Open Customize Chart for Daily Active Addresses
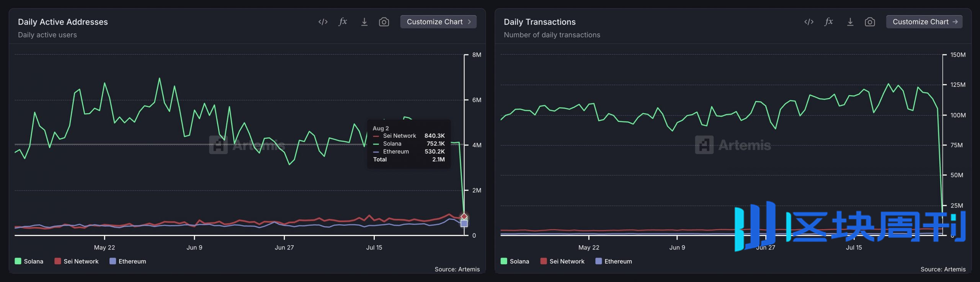980x282 pixels. [438, 22]
